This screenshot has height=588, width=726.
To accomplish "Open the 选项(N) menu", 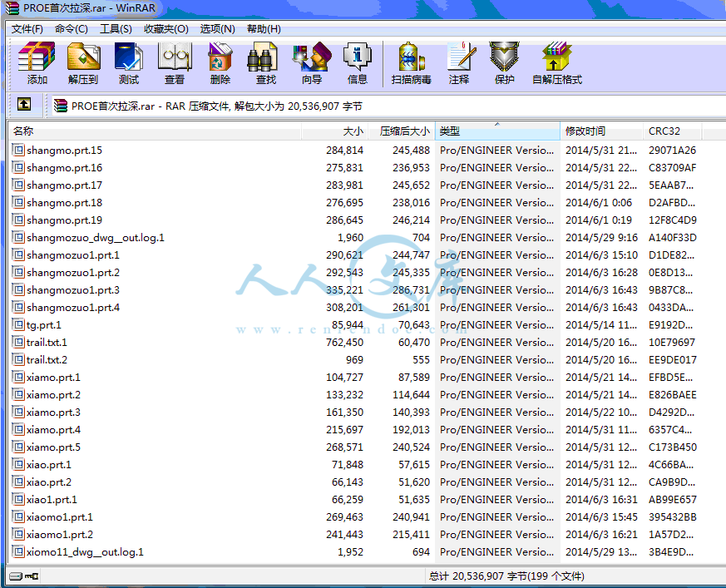I will pyautogui.click(x=217, y=29).
